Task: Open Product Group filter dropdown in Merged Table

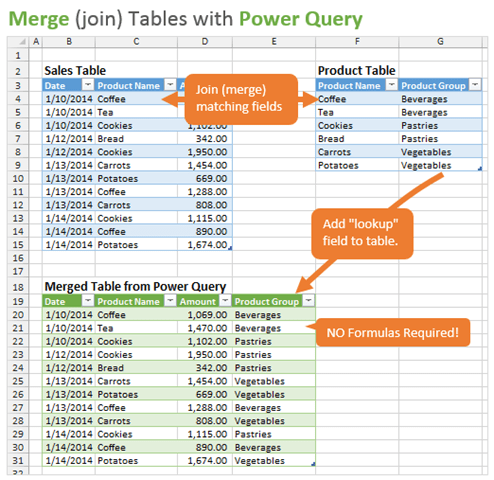Action: [309, 301]
